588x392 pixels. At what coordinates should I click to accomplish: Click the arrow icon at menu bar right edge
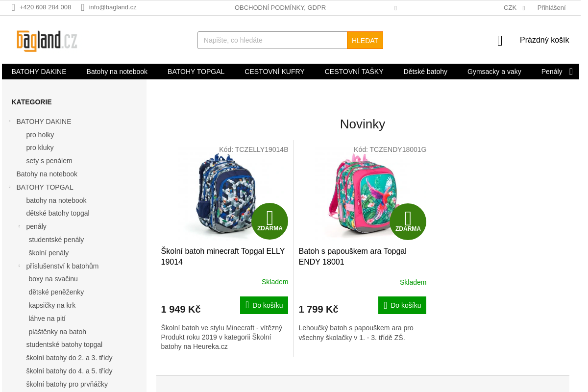click(571, 72)
